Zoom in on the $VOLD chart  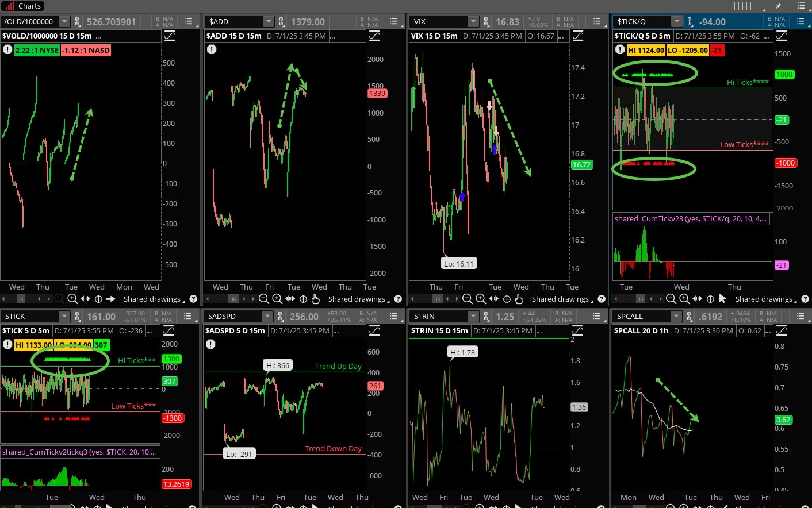72,299
